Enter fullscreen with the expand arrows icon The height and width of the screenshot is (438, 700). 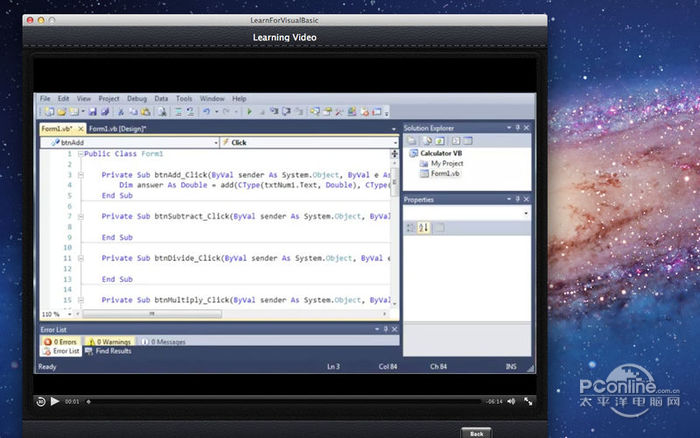point(527,401)
